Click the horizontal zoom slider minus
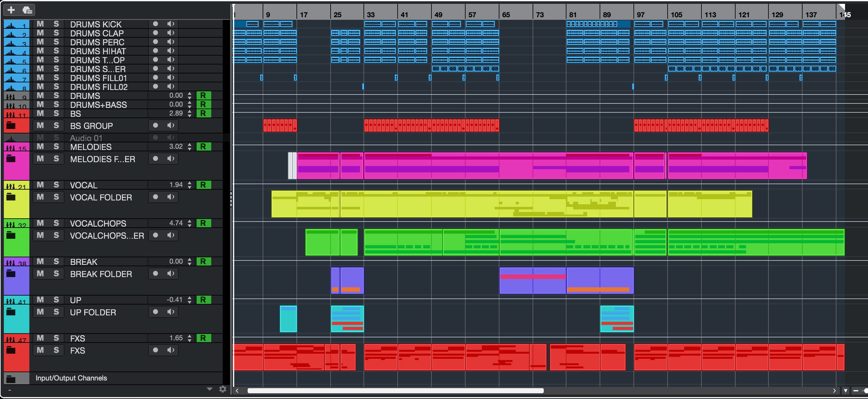This screenshot has height=399, width=868. (x=856, y=391)
